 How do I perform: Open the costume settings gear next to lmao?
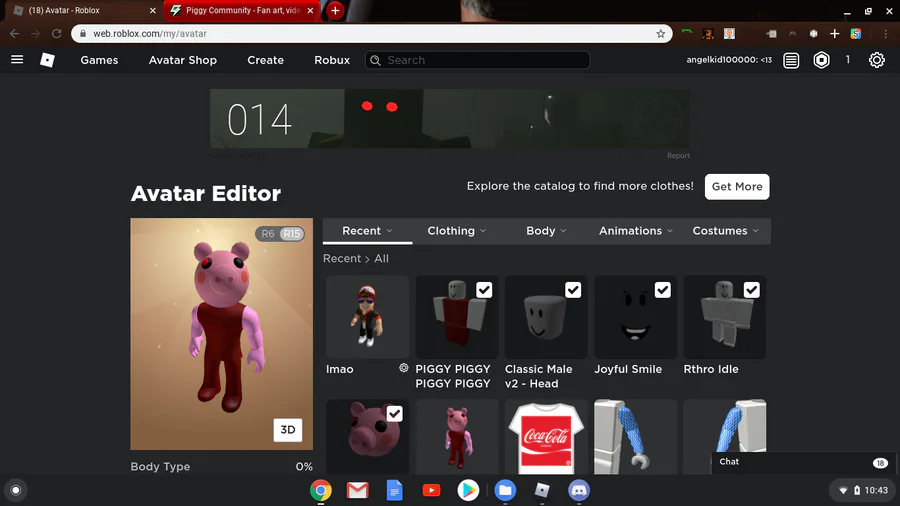point(404,368)
